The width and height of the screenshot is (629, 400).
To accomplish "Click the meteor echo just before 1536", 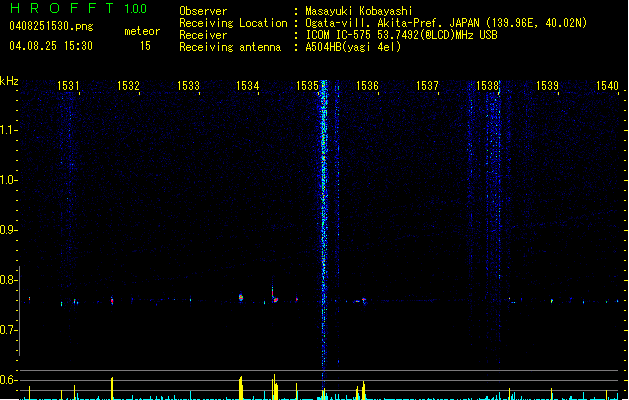I will (363, 301).
